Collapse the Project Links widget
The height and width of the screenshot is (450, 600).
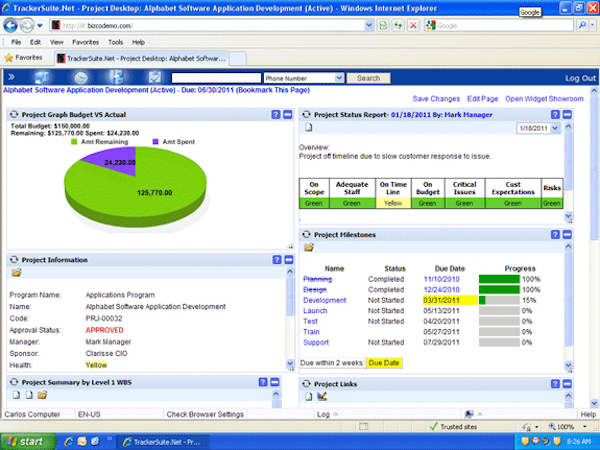(x=567, y=384)
